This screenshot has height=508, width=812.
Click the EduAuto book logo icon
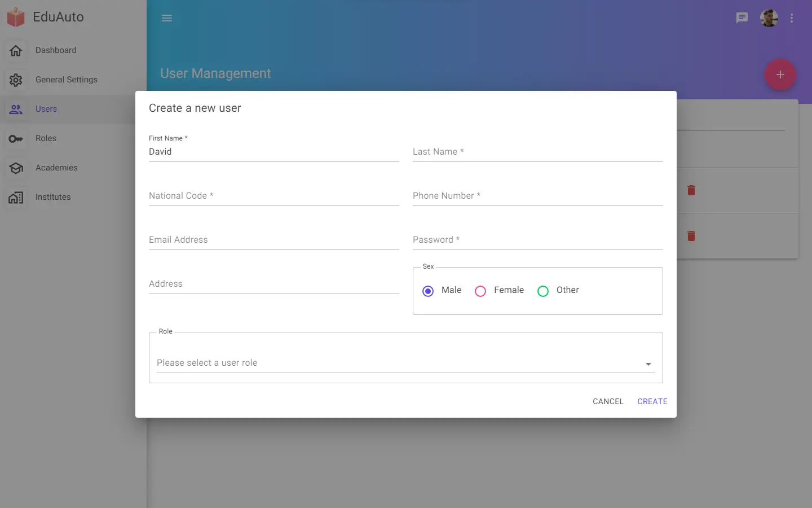point(16,17)
